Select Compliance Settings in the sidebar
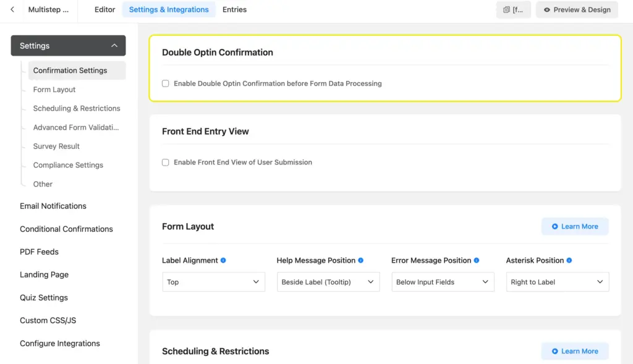Viewport: 633px width, 364px height. tap(68, 166)
